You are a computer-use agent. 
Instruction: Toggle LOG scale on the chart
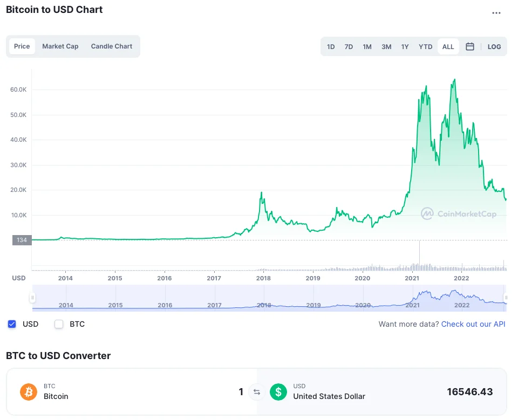[494, 46]
